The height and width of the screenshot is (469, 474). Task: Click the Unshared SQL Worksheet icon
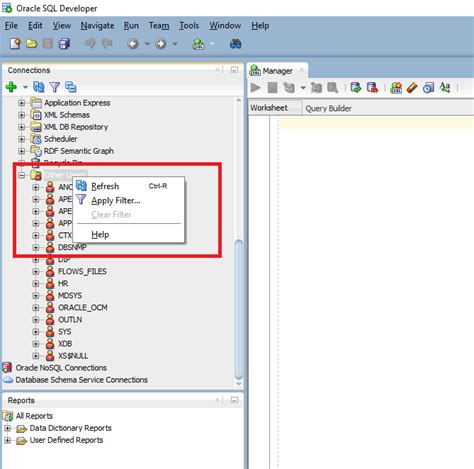pos(396,88)
